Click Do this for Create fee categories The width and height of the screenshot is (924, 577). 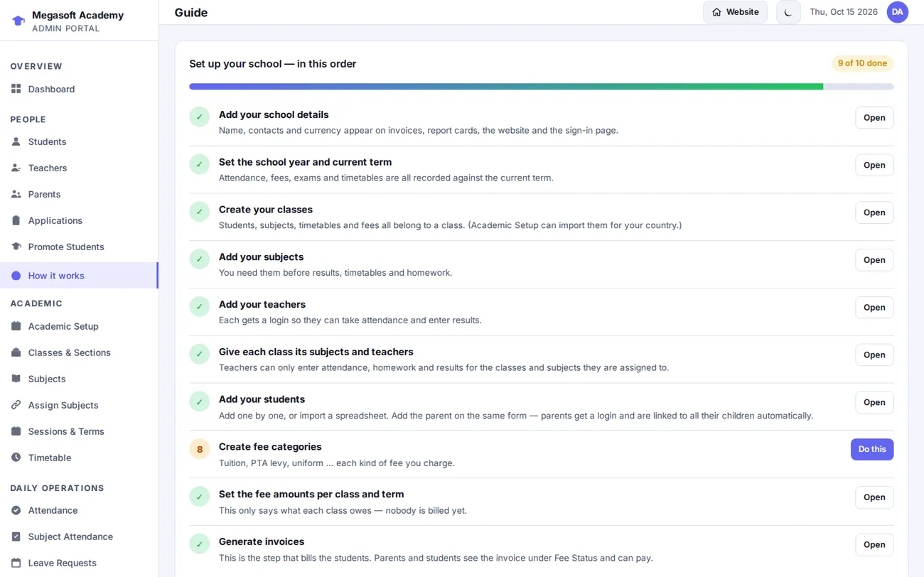click(x=872, y=449)
